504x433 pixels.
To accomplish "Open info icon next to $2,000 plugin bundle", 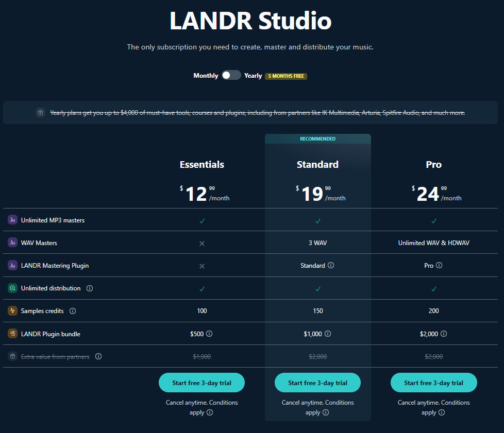I will (444, 334).
